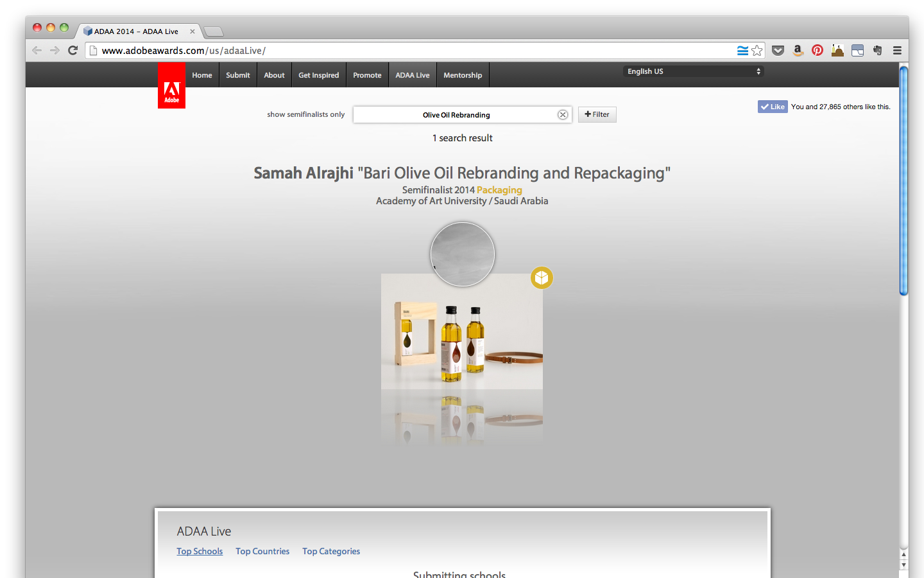Reload the page with the refresh icon
The height and width of the screenshot is (578, 924).
point(73,50)
